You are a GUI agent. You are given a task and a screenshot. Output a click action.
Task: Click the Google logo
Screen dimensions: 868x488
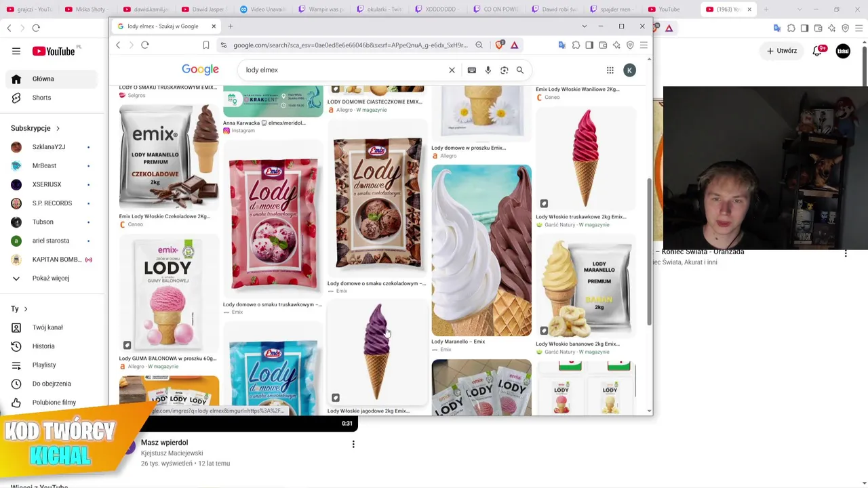click(x=200, y=70)
